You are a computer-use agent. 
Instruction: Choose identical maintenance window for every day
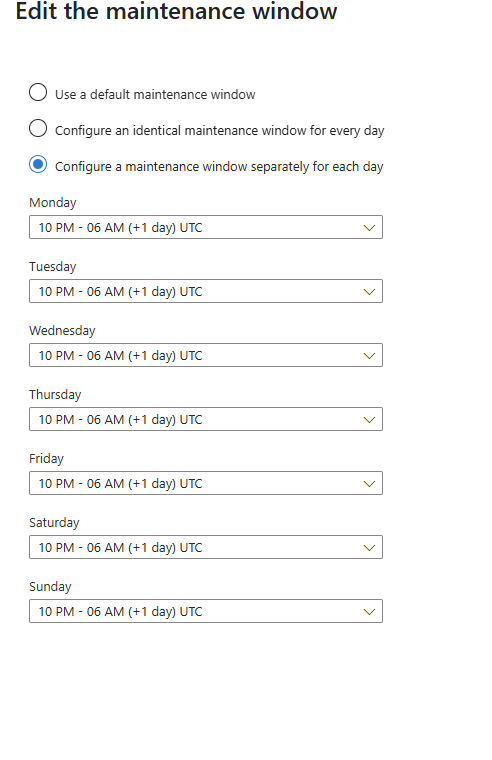tap(38, 128)
